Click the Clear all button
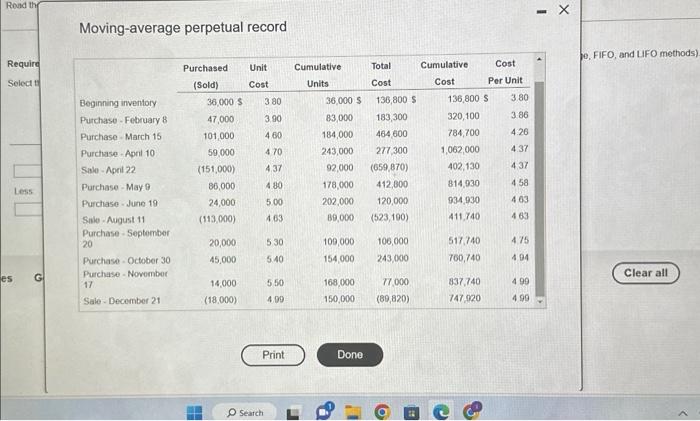 pos(646,273)
